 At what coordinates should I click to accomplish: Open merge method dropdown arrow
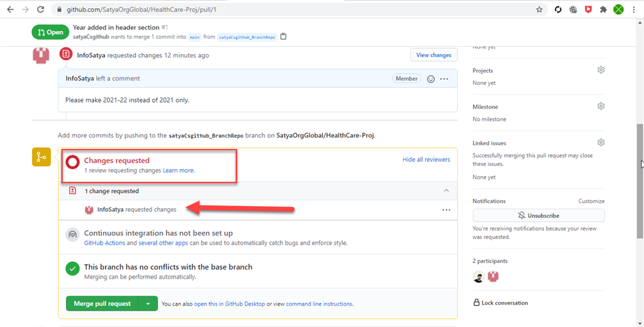click(148, 304)
